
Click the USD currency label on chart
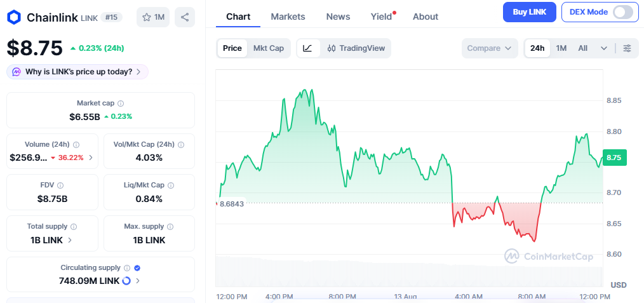619,285
